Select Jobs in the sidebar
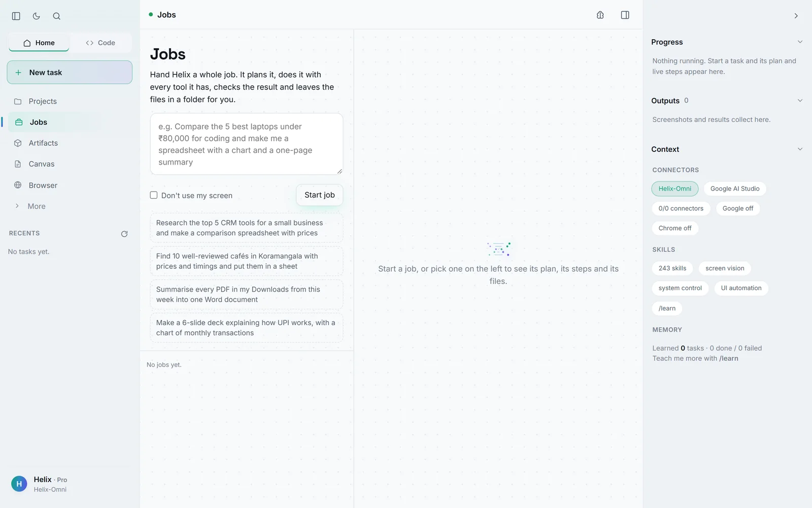Viewport: 812px width, 508px height. point(70,122)
